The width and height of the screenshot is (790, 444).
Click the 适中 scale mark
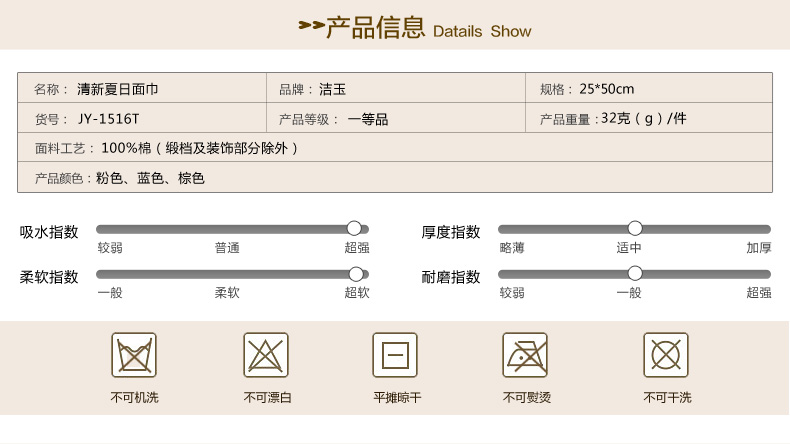click(629, 248)
